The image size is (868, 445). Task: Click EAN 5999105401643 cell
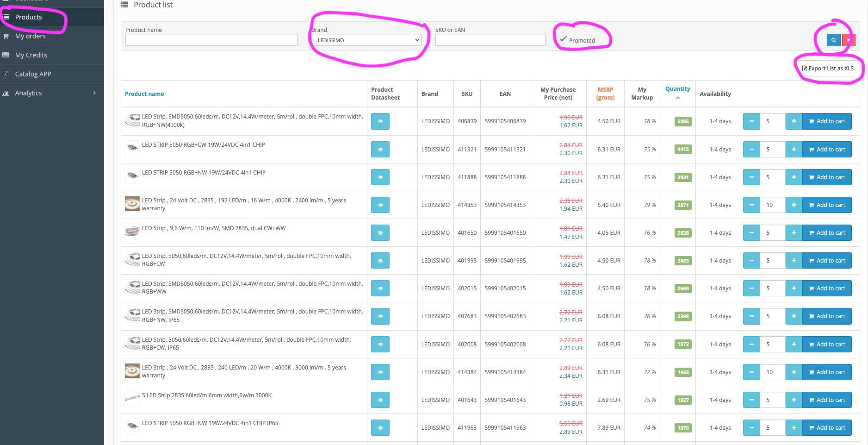pos(505,400)
